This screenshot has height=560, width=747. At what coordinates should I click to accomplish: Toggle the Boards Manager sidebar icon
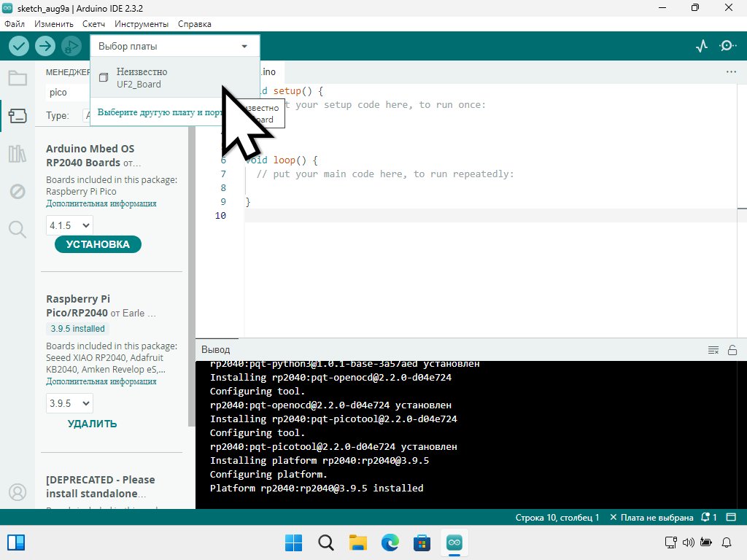18,116
